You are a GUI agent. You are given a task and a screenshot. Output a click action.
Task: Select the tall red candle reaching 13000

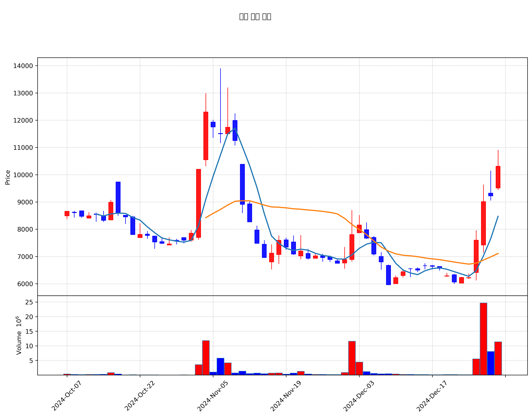pos(206,136)
